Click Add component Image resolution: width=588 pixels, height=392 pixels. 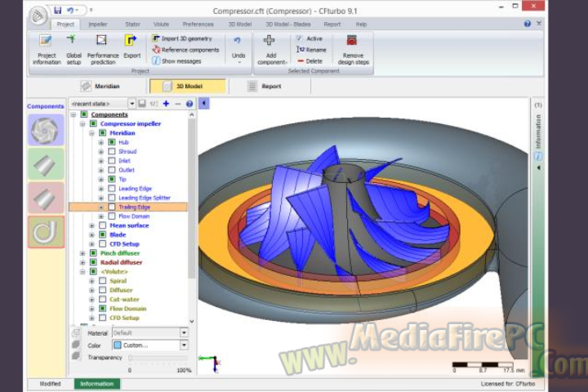[x=271, y=50]
